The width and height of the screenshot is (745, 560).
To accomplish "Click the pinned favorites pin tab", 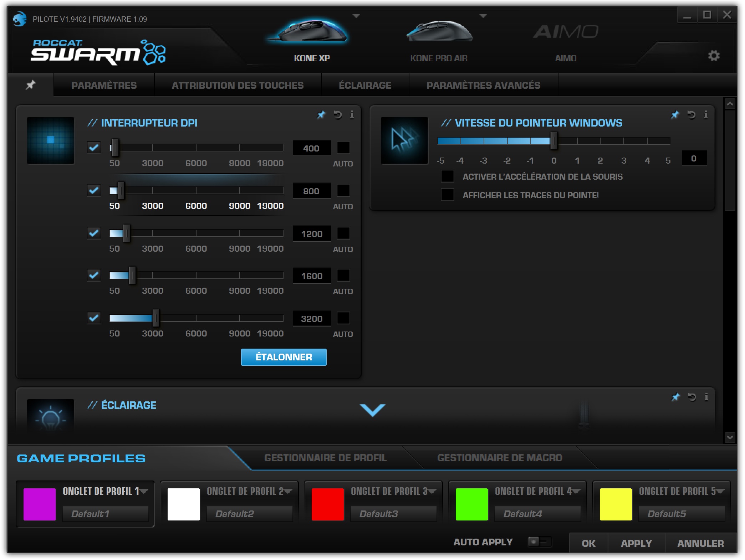I will [31, 85].
